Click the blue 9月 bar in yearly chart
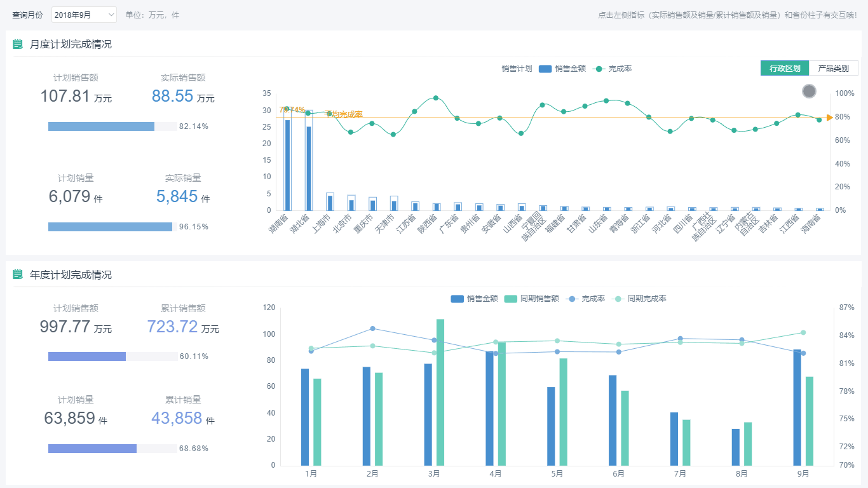 point(797,407)
